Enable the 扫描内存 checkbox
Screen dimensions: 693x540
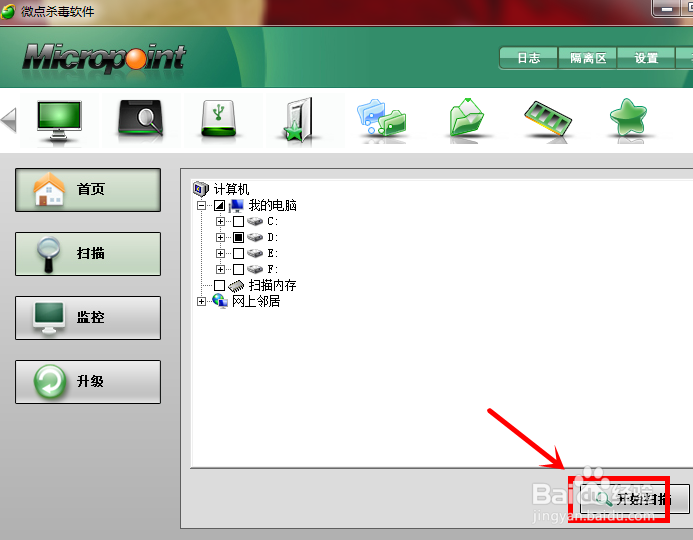[219, 285]
